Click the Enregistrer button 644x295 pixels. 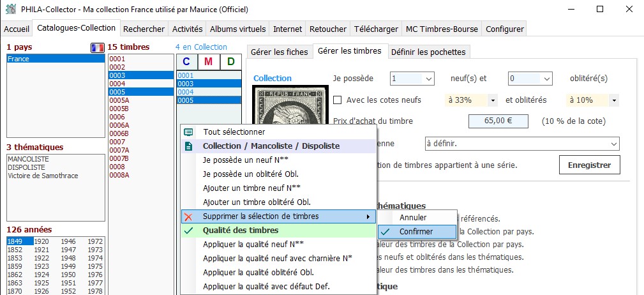tap(589, 165)
